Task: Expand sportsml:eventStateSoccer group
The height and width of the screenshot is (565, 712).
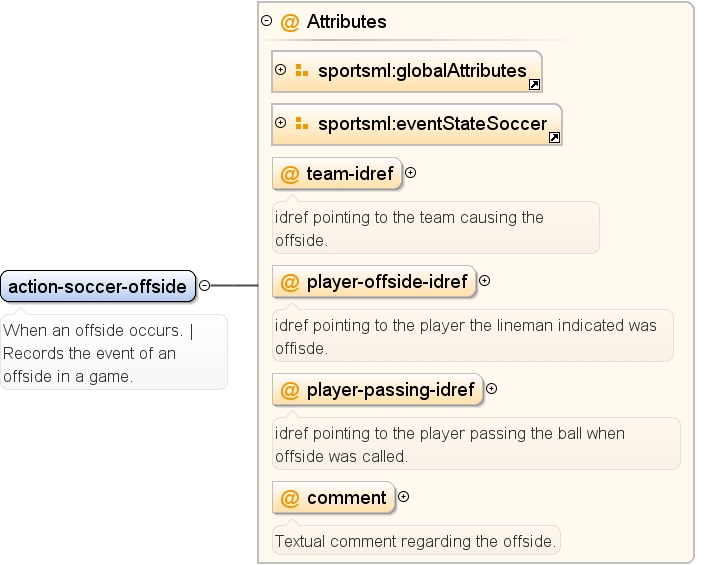Action: pyautogui.click(x=281, y=123)
